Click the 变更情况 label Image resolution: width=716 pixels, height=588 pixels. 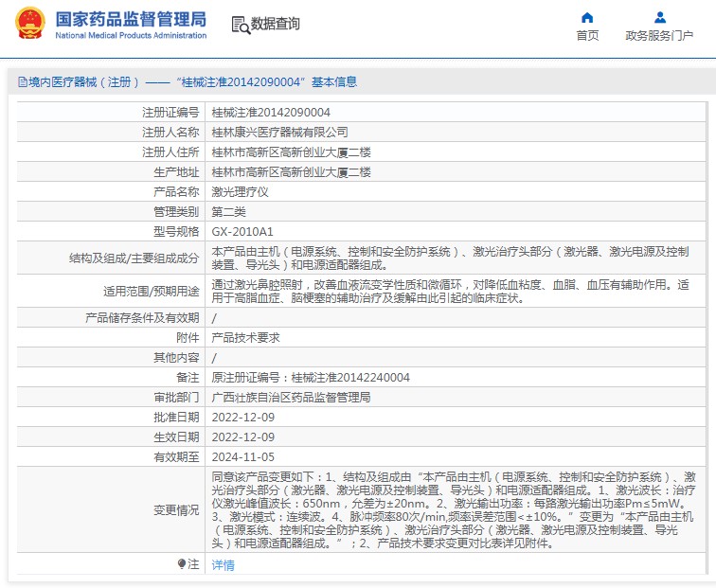[x=176, y=510]
